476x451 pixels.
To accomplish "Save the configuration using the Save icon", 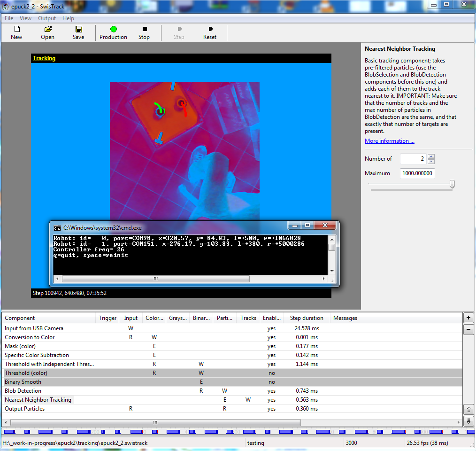I will (x=78, y=32).
